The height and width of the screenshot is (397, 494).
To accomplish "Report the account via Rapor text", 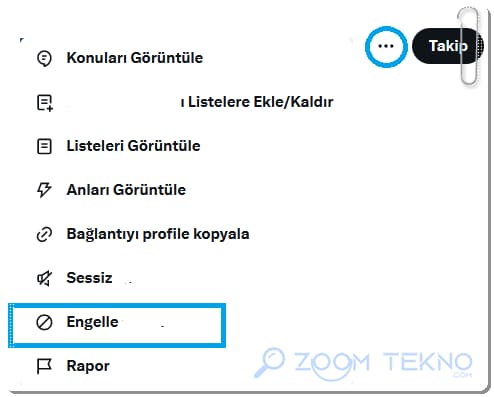I will [88, 366].
